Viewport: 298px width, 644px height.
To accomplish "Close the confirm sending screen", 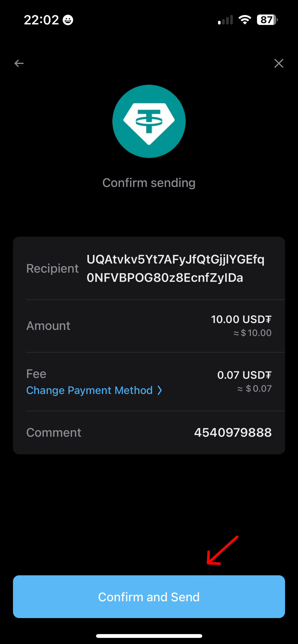I will [279, 63].
